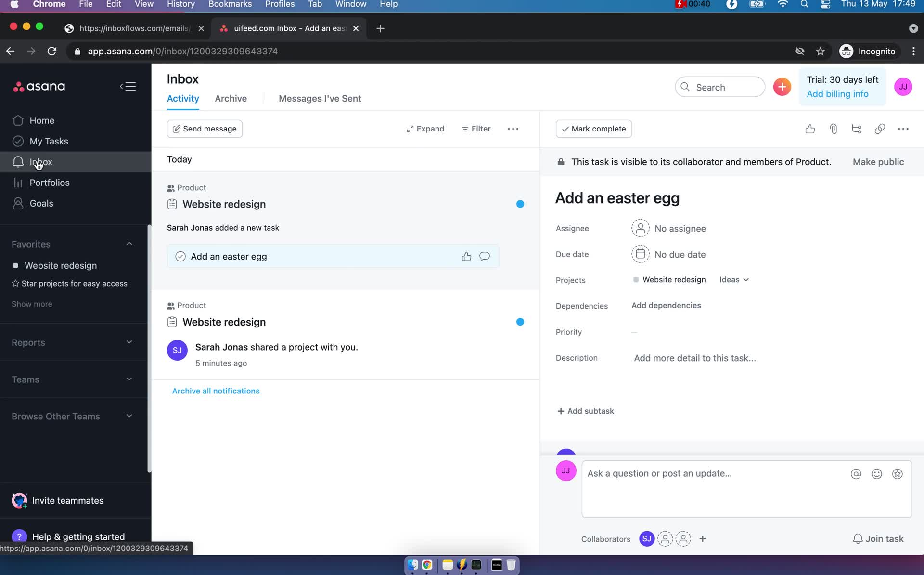924x575 pixels.
Task: Click the search input field
Action: coord(719,87)
